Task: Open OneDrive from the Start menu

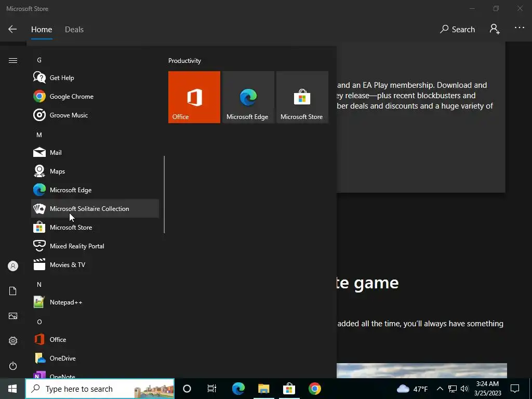Action: (x=95, y=358)
